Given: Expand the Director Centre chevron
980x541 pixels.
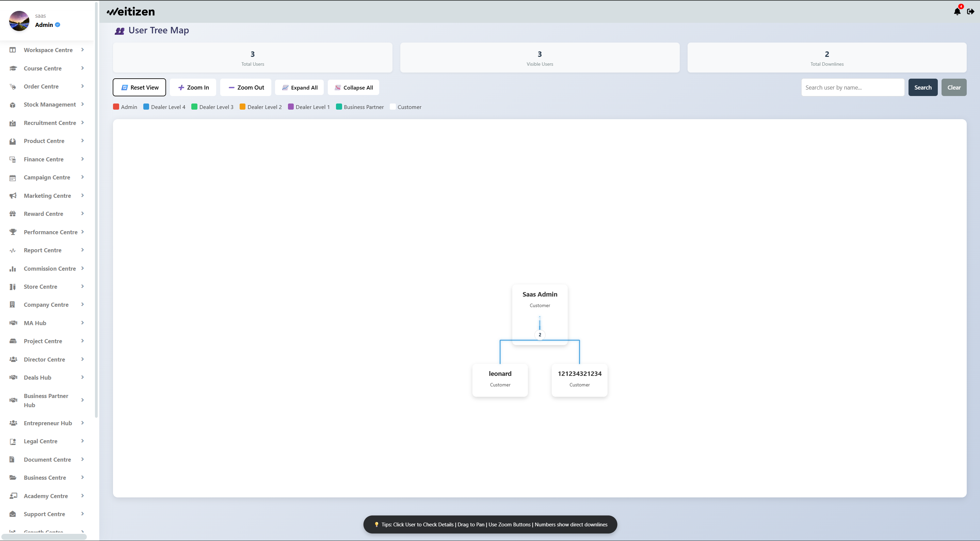Looking at the screenshot, I should [x=82, y=359].
